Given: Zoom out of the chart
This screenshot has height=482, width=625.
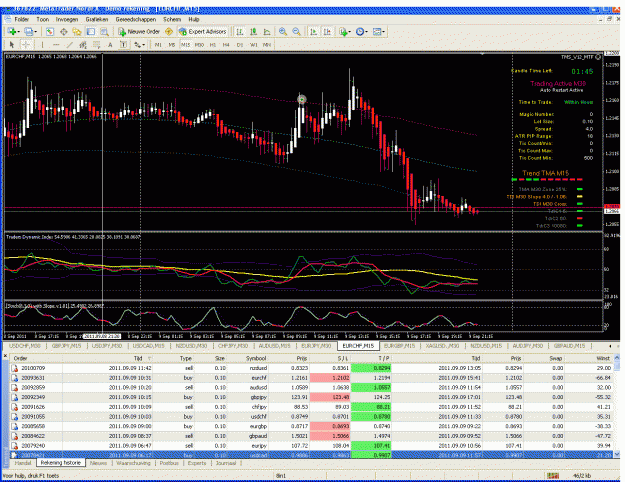Looking at the screenshot, I should [x=297, y=31].
